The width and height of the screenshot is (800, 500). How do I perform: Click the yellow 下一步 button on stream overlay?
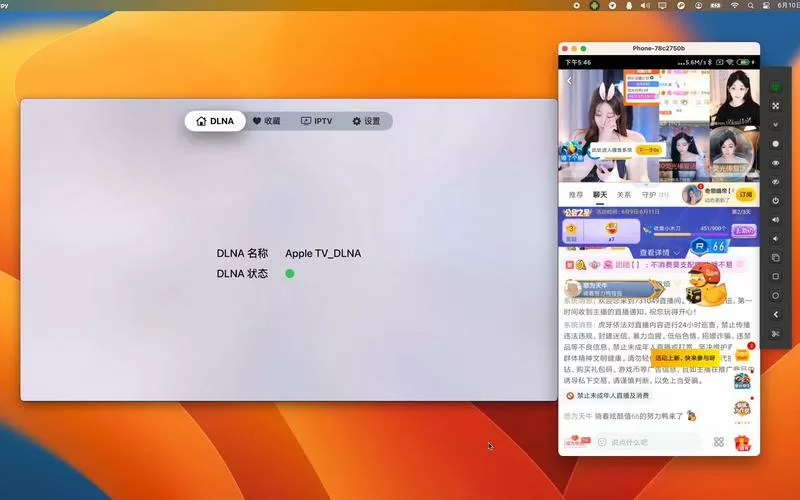(649, 150)
